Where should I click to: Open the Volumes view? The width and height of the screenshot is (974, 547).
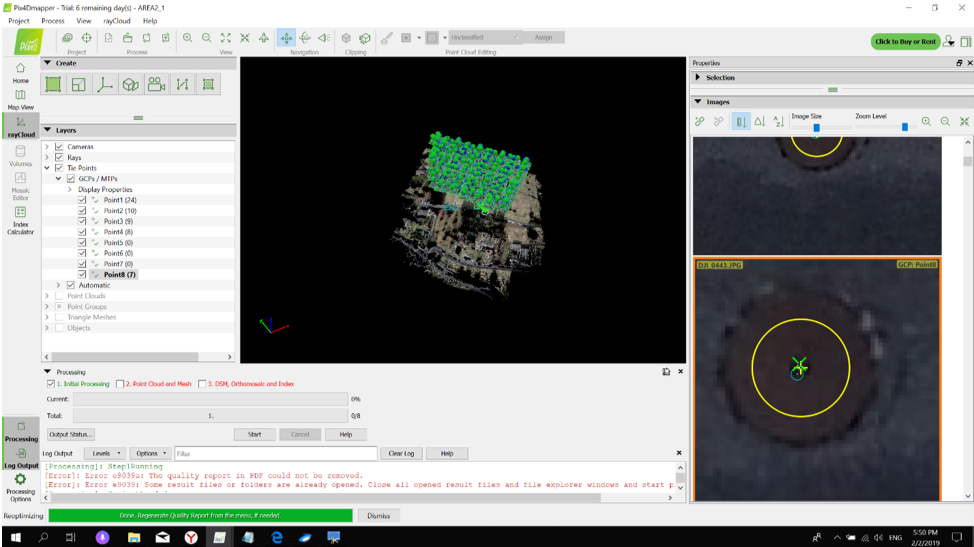coord(20,155)
